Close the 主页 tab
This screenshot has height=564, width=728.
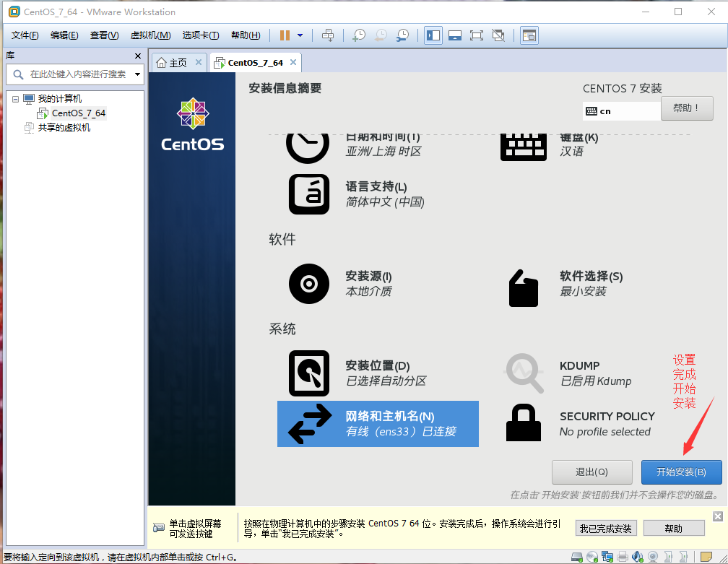click(x=198, y=62)
